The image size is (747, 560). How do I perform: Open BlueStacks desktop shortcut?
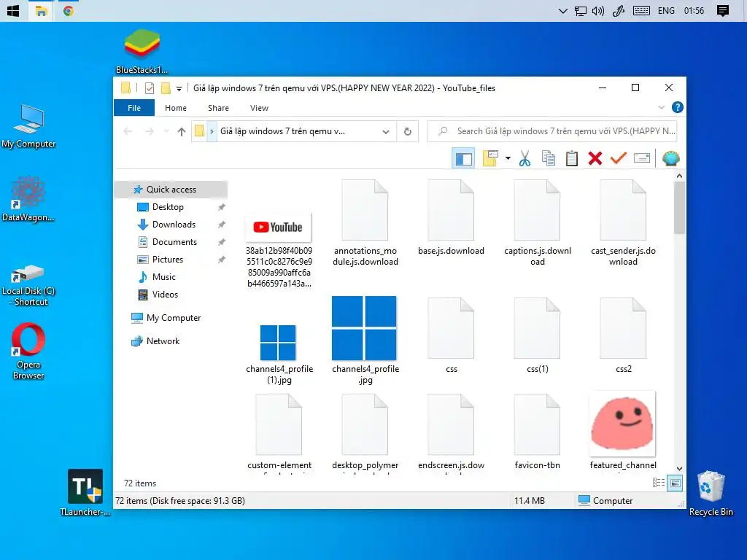pyautogui.click(x=142, y=52)
